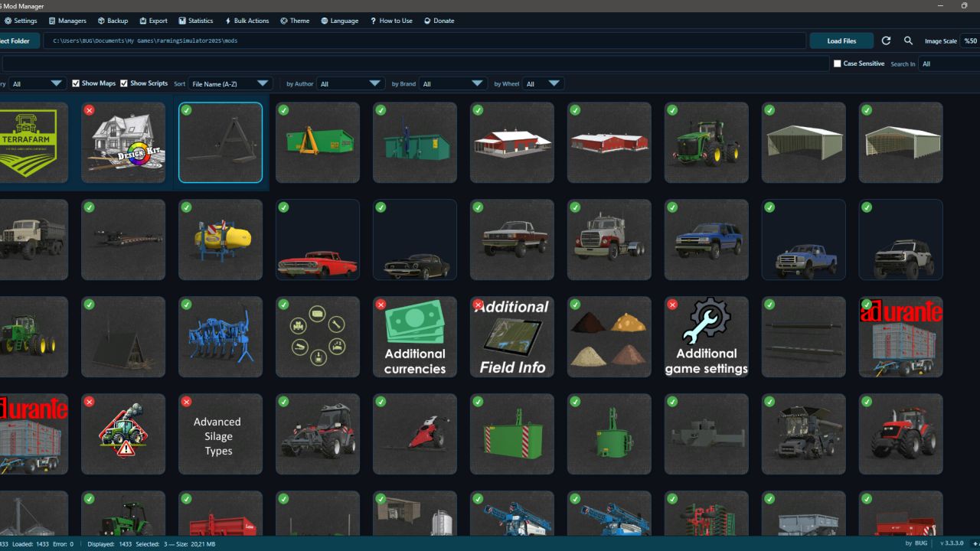Open the search magnifier icon

[908, 41]
